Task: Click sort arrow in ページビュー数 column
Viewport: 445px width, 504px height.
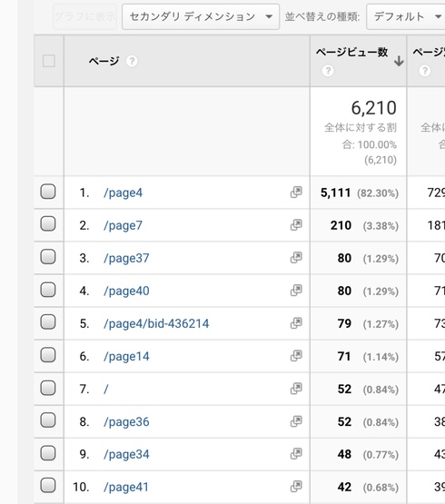Action: click(399, 61)
